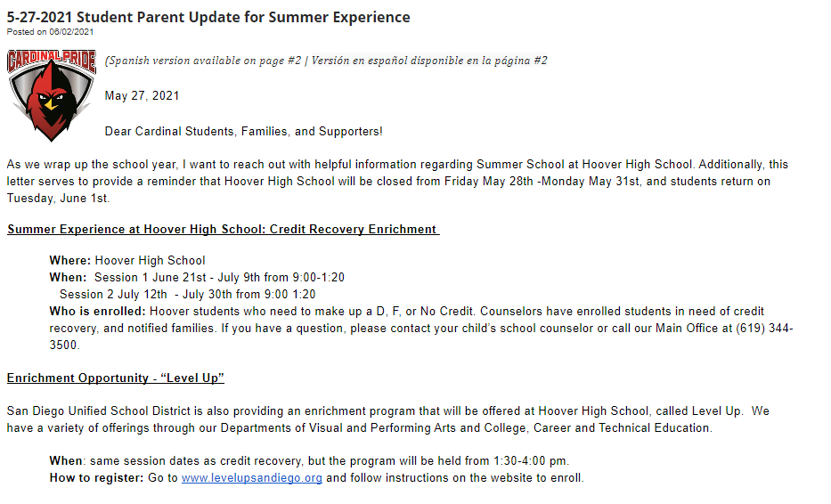Click the Who is enrolled: label
Screen dimensions: 831x504
point(98,312)
